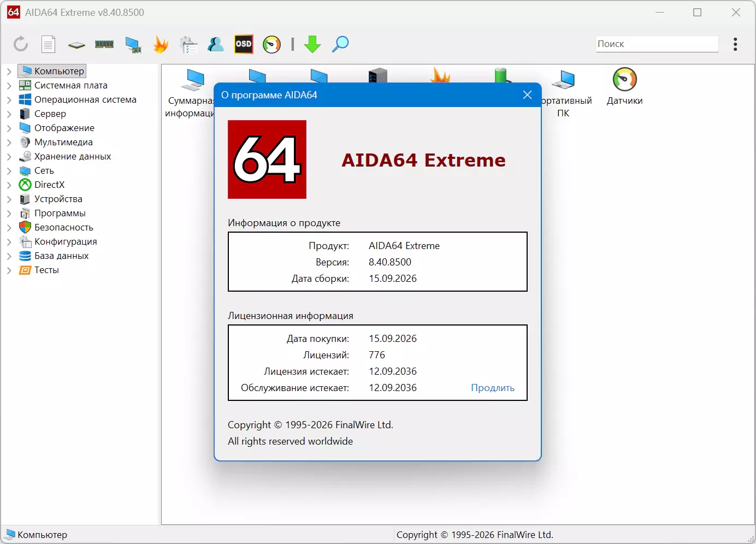The image size is (756, 544).
Task: Click the green download arrow toolbar icon
Action: [312, 44]
